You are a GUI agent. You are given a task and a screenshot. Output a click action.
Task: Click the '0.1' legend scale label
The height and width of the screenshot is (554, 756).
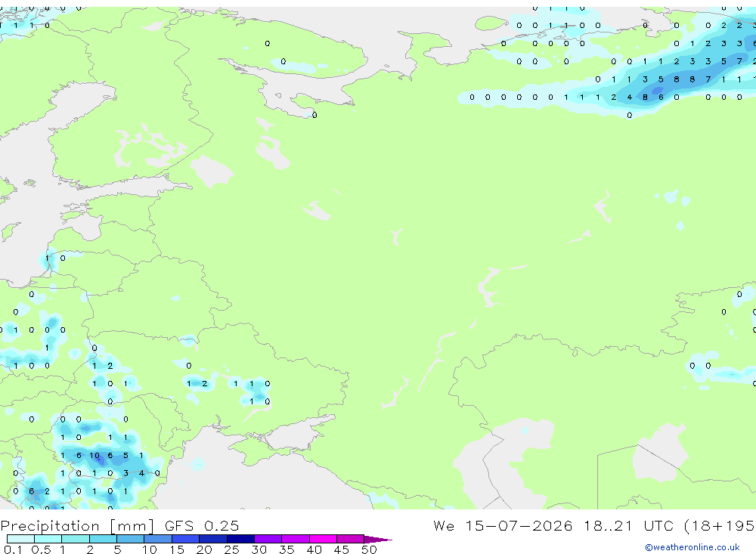(x=13, y=549)
